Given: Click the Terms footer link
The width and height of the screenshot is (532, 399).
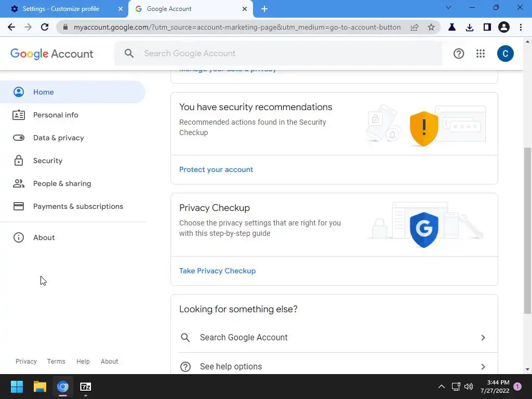Looking at the screenshot, I should click(x=56, y=362).
